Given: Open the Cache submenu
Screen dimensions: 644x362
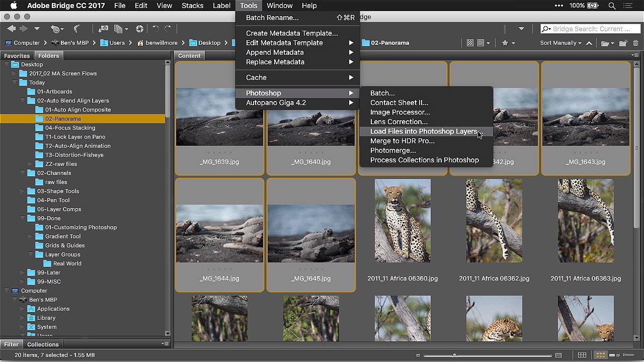Looking at the screenshot, I should click(x=297, y=77).
